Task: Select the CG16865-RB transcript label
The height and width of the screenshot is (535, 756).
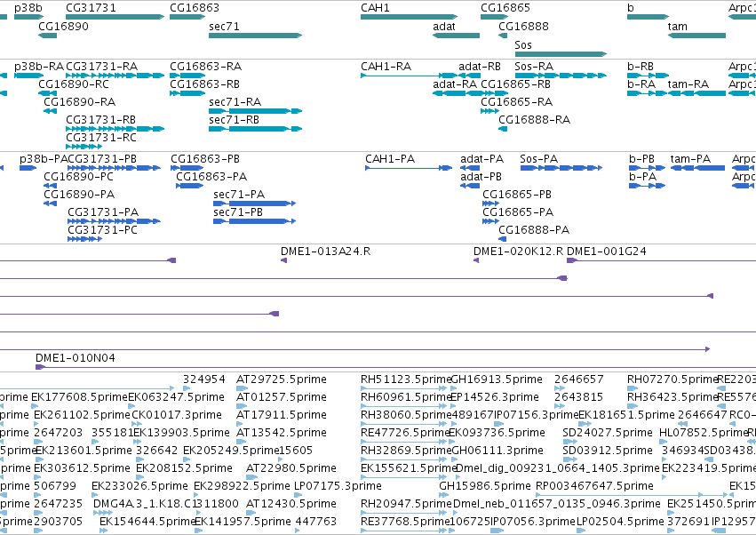Action: (x=516, y=84)
